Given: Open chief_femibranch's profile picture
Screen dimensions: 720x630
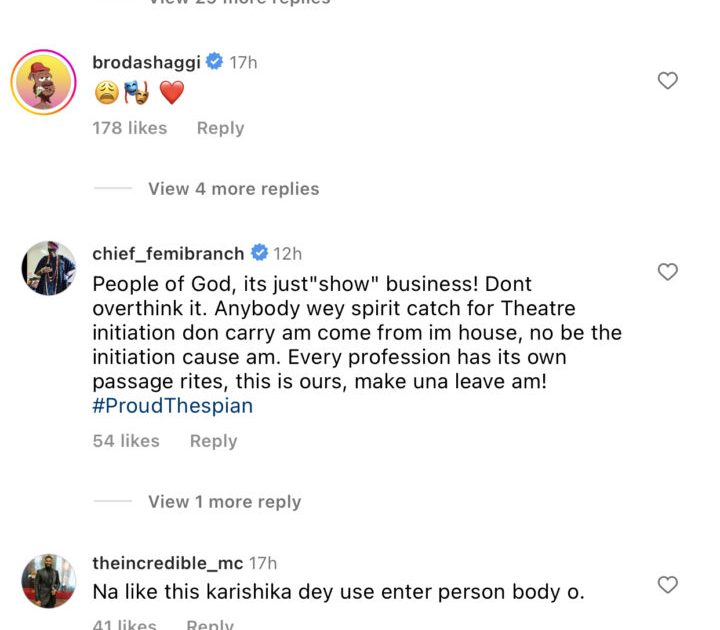Looking at the screenshot, I should pos(48,268).
